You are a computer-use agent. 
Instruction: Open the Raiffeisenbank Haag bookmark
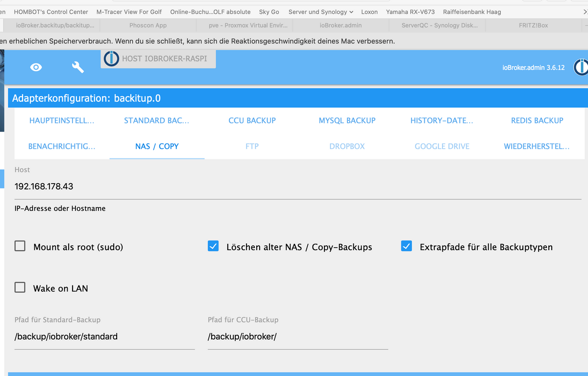pos(472,12)
